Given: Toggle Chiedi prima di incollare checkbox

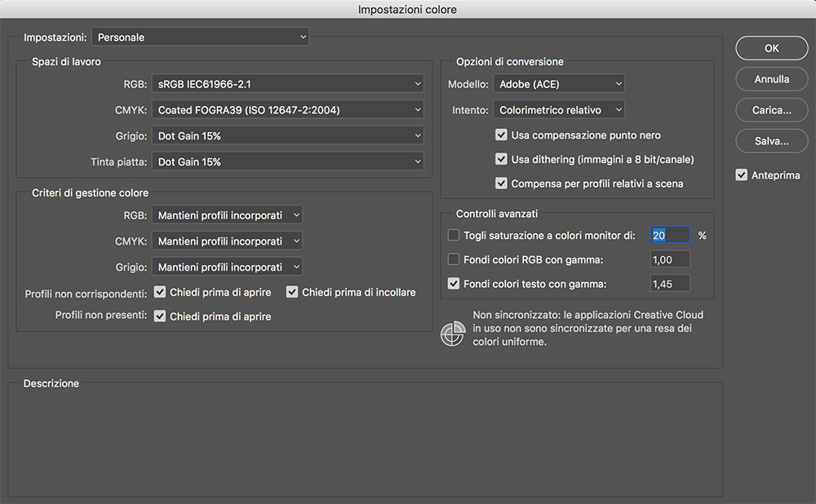Looking at the screenshot, I should (x=292, y=292).
